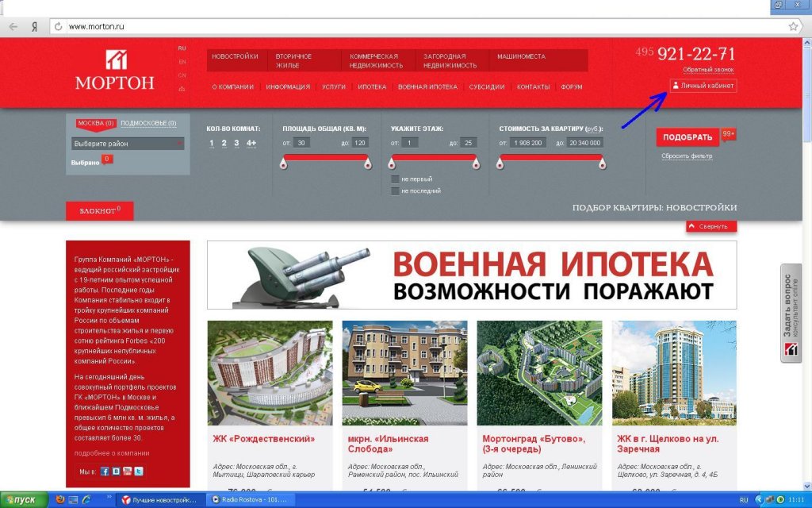Open the online consultant 'Задать вопрос' side tab
812x508 pixels.
point(791,313)
